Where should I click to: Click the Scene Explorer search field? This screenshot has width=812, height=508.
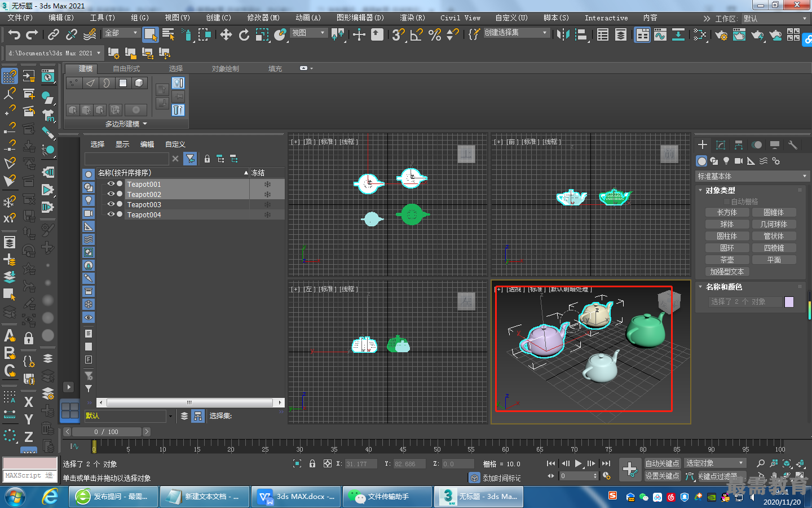(x=127, y=159)
